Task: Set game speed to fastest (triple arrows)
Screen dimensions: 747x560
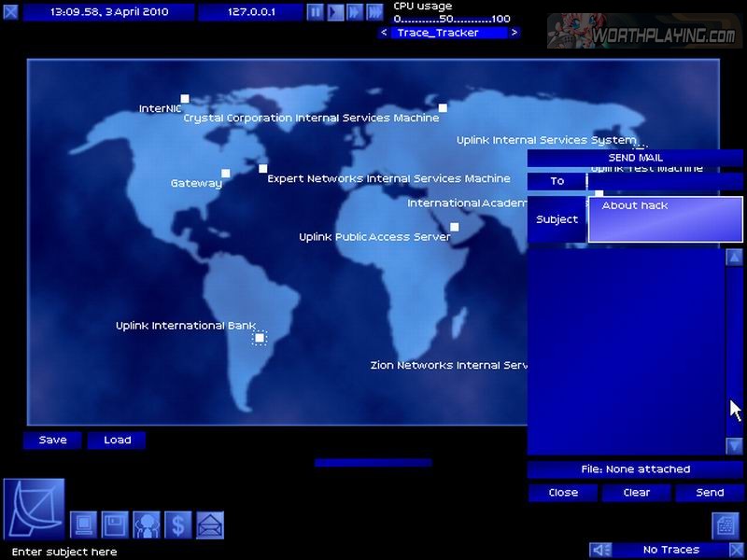Action: tap(374, 12)
